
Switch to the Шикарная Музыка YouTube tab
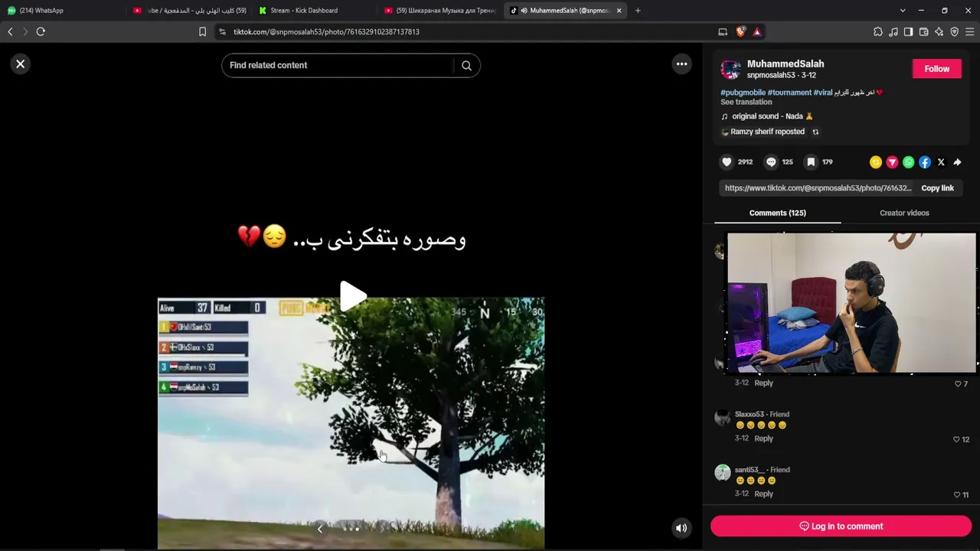click(440, 11)
